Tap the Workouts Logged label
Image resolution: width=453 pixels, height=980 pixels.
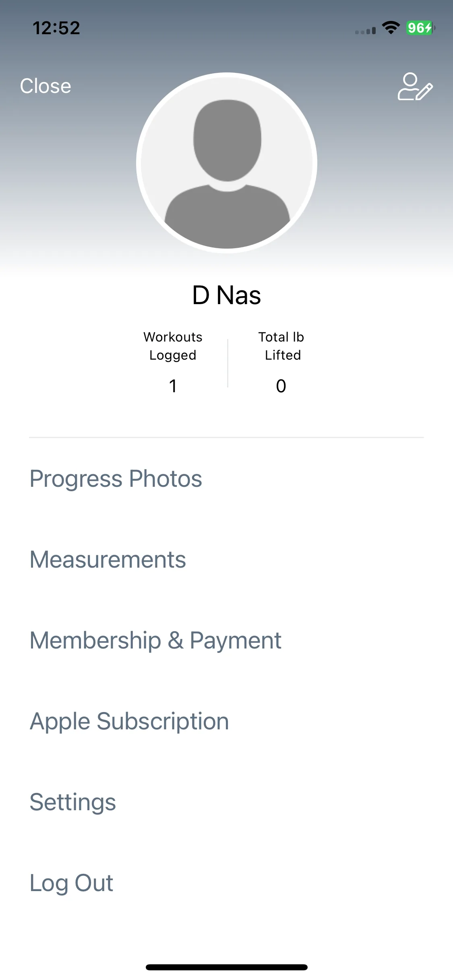tap(173, 346)
